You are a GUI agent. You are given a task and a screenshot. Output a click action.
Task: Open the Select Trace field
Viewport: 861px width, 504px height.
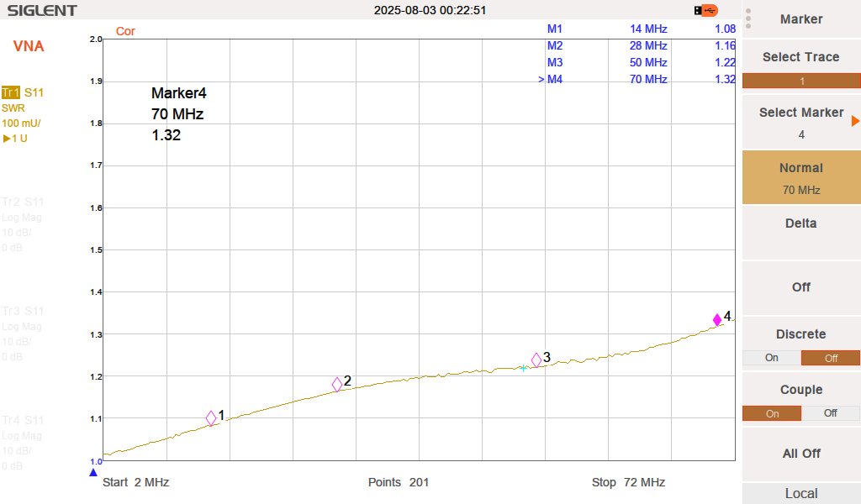[x=801, y=81]
